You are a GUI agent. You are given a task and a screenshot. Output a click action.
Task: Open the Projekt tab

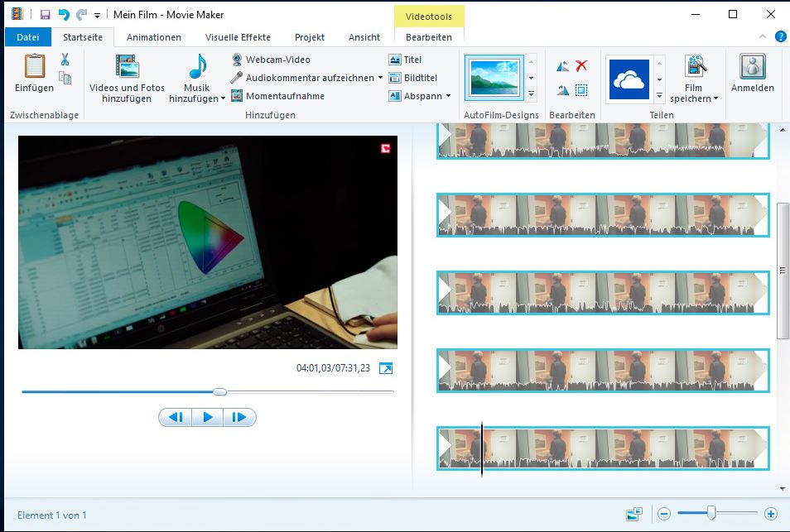coord(310,36)
